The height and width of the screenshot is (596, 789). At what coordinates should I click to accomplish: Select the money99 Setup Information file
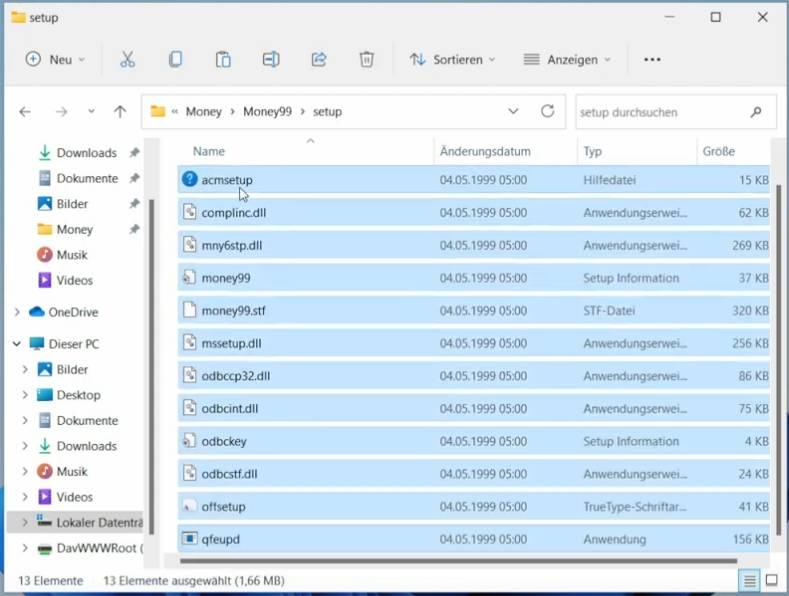pos(473,278)
